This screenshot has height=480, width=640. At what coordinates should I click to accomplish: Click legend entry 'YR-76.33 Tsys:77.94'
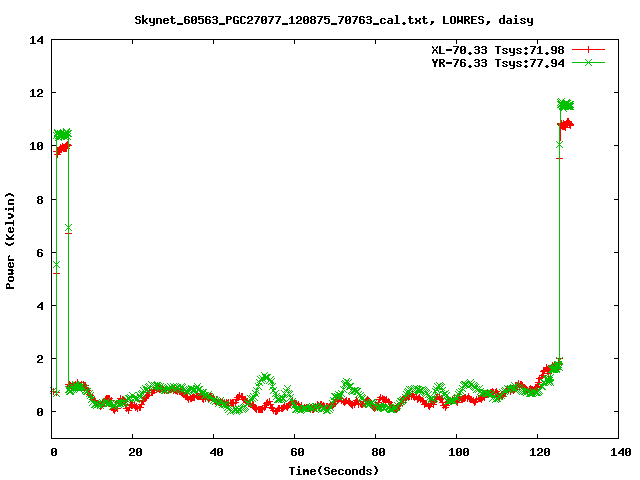(498, 63)
